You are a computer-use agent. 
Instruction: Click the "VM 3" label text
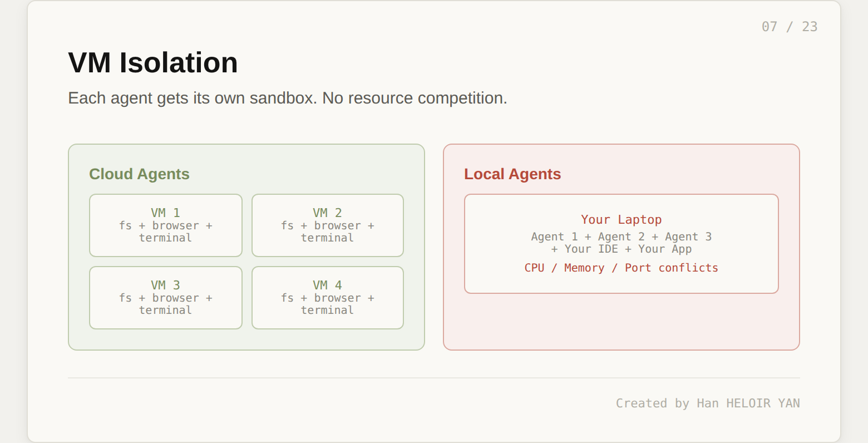pos(165,286)
